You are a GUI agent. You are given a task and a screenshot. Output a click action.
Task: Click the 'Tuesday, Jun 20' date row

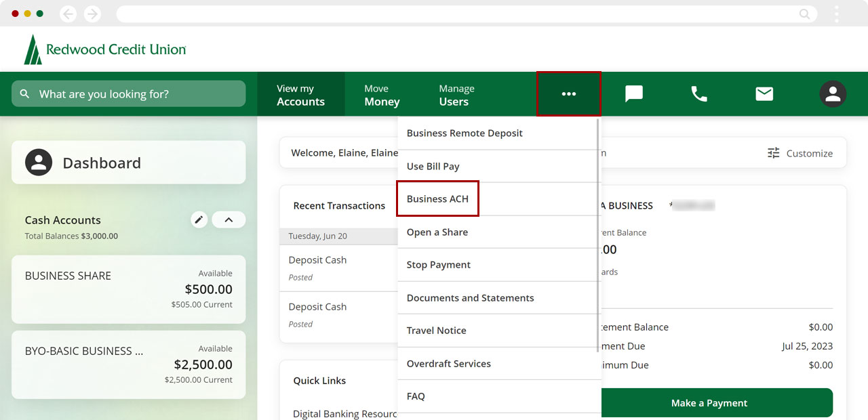coord(339,236)
